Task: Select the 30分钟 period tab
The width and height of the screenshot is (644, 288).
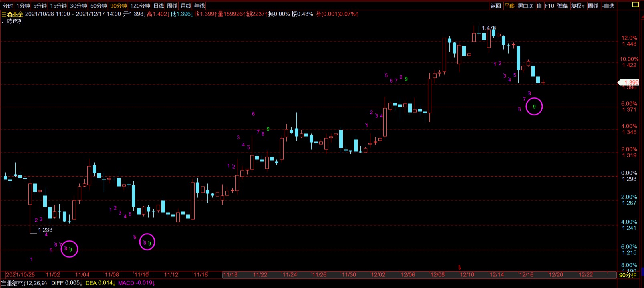Action: click(78, 6)
